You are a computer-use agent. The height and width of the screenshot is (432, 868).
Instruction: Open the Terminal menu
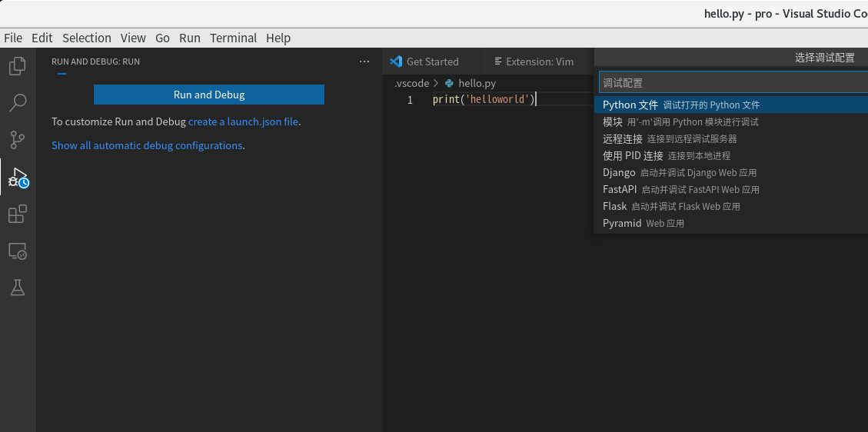pyautogui.click(x=233, y=38)
